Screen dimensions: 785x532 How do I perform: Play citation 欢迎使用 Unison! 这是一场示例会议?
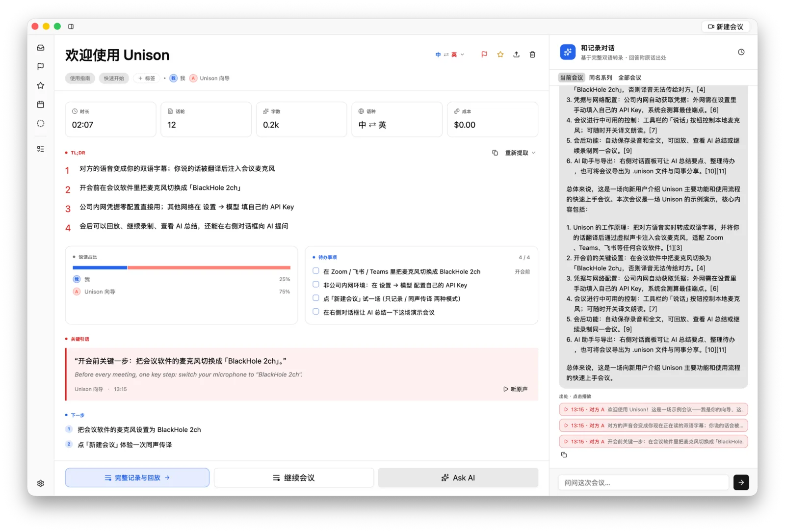[653, 409]
